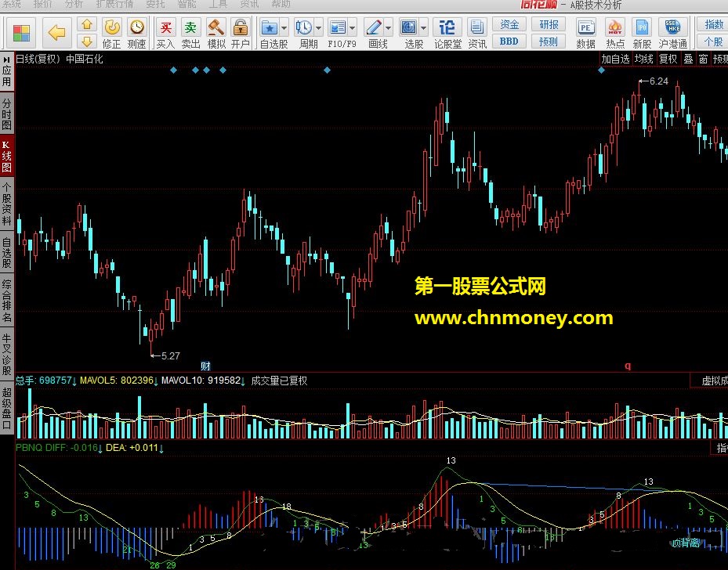Click the 新股 IPO icon
Screen dimensions: 728x570
coord(642,27)
